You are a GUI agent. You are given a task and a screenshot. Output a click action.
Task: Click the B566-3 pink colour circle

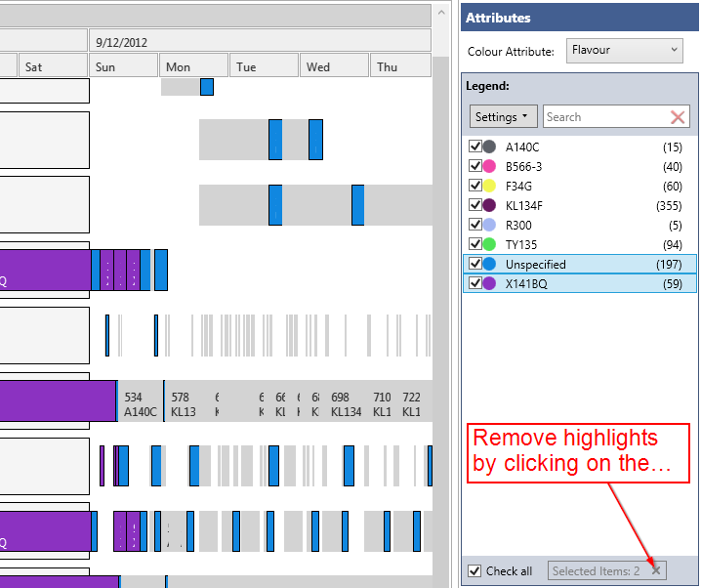click(x=489, y=166)
